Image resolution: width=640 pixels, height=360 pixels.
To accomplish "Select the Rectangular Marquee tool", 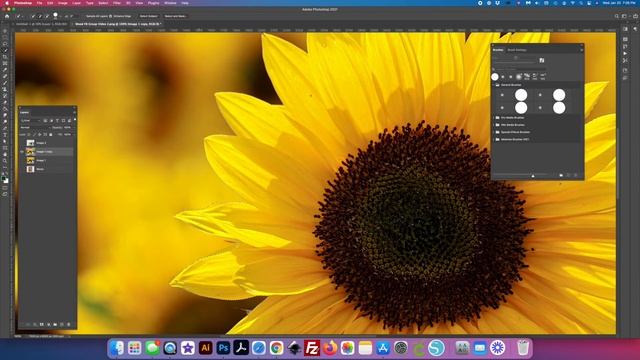I will [x=5, y=37].
